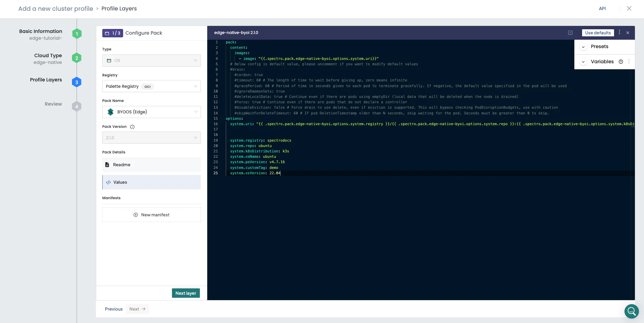Click the New manifest option

coord(151,214)
